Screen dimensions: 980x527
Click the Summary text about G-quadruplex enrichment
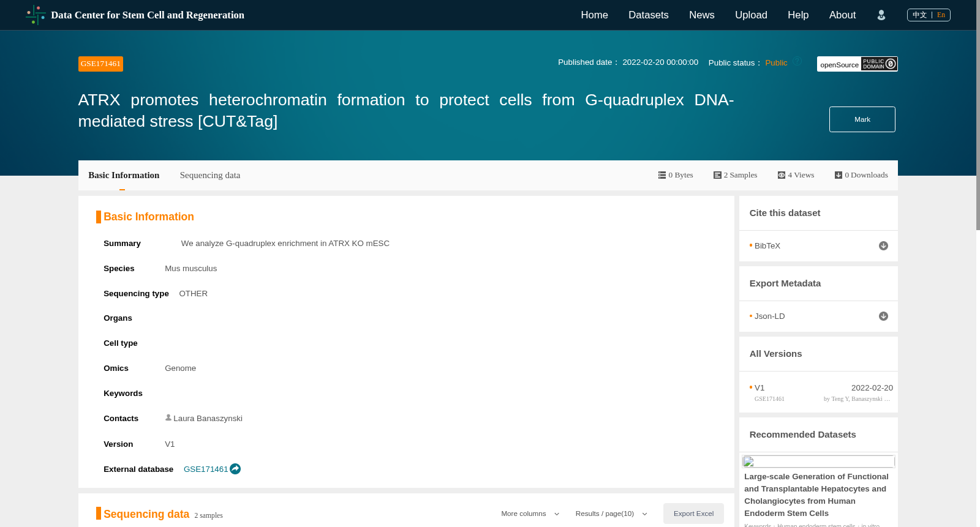pyautogui.click(x=285, y=244)
